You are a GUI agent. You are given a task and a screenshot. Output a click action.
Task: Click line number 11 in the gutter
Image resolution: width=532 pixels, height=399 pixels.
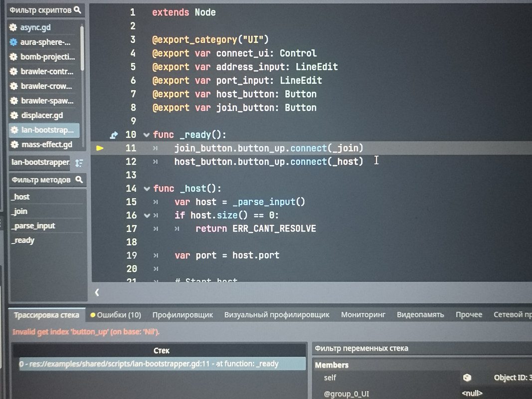point(131,148)
